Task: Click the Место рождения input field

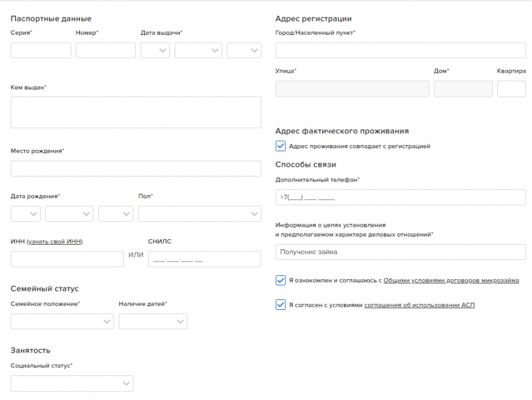Action: [x=136, y=169]
